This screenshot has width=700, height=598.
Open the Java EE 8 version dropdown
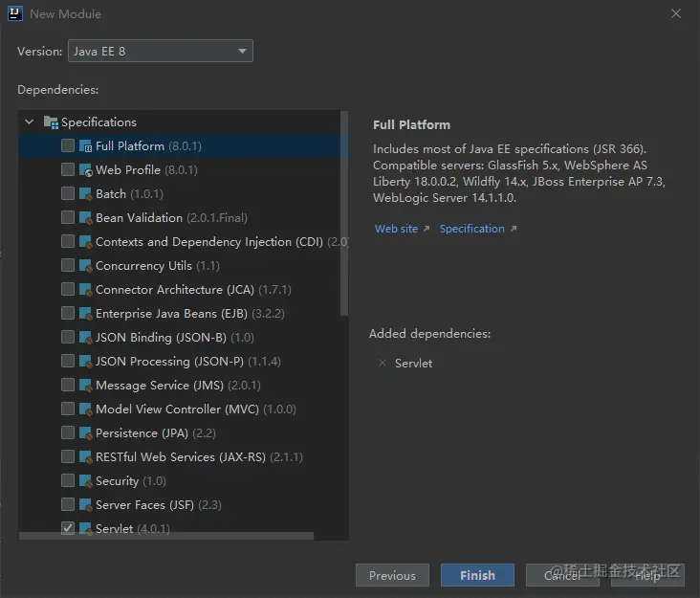pyautogui.click(x=161, y=51)
